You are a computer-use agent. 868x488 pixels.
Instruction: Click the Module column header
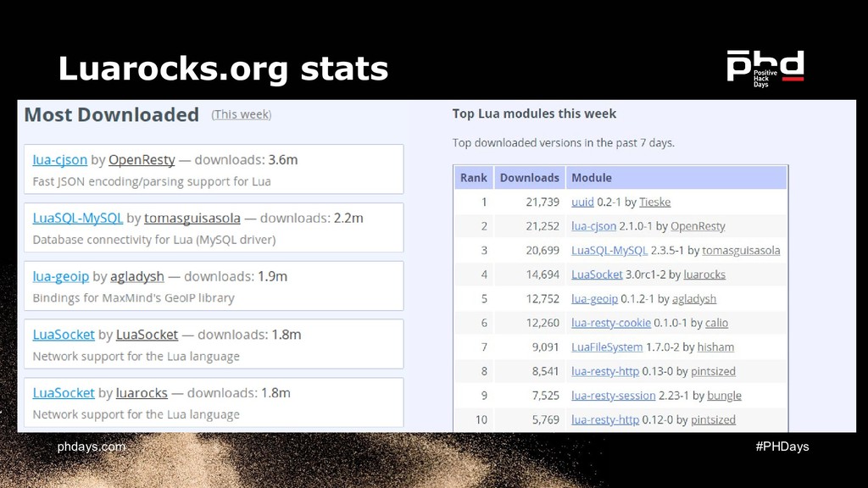676,178
